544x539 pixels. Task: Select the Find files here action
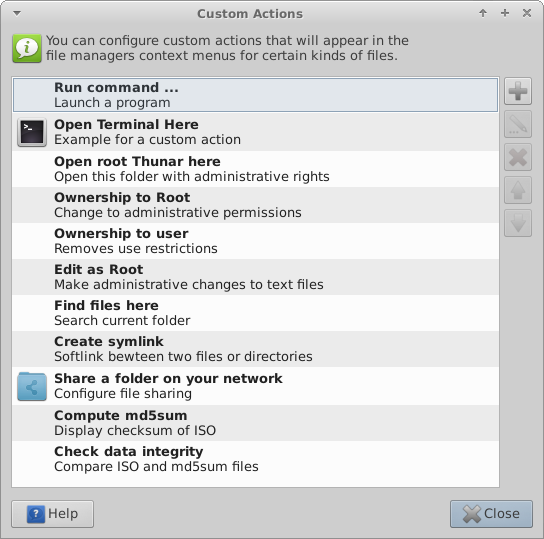[255, 313]
